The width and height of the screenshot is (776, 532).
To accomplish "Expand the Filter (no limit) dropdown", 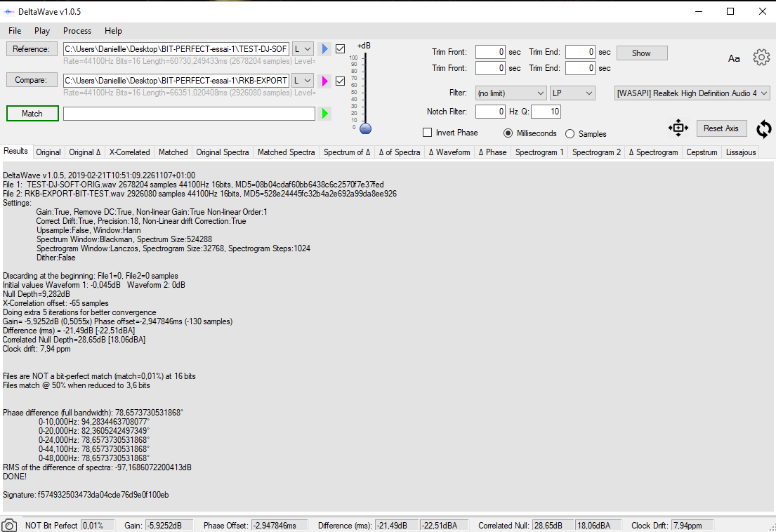I will 511,93.
